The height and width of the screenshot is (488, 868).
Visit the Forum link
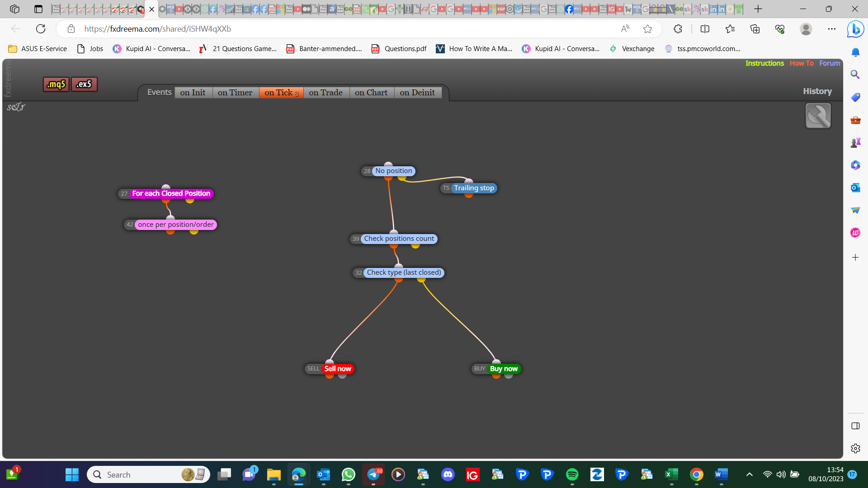(830, 63)
